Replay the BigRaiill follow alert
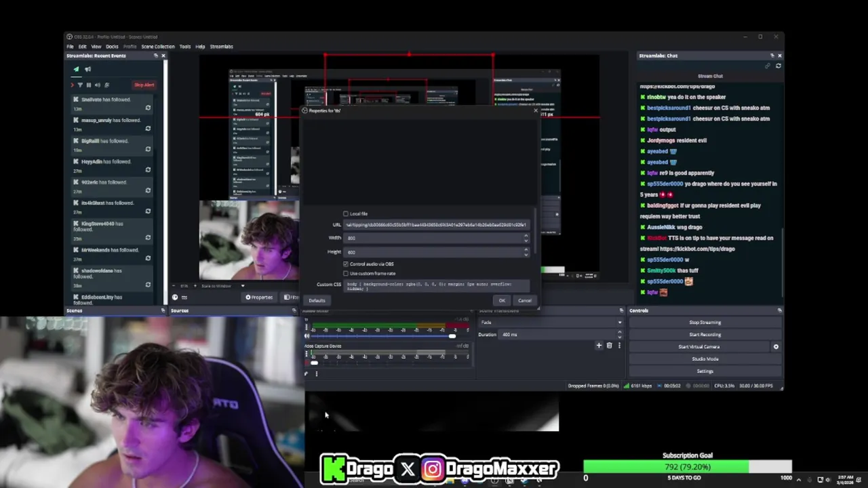 (148, 149)
